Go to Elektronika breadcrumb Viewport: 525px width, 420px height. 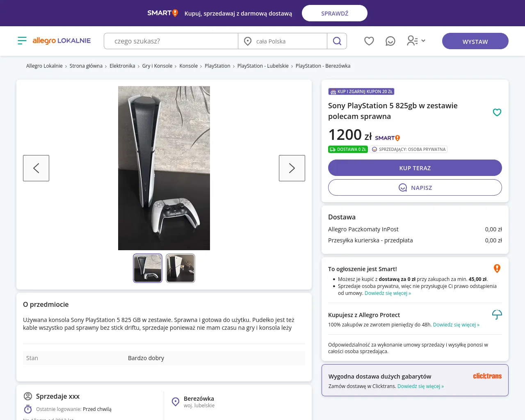122,66
